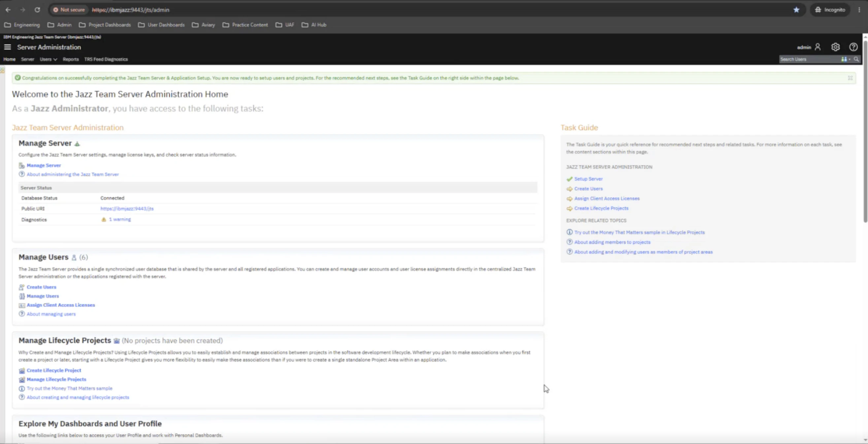
Task: Open the Reports menu item
Action: pyautogui.click(x=71, y=59)
